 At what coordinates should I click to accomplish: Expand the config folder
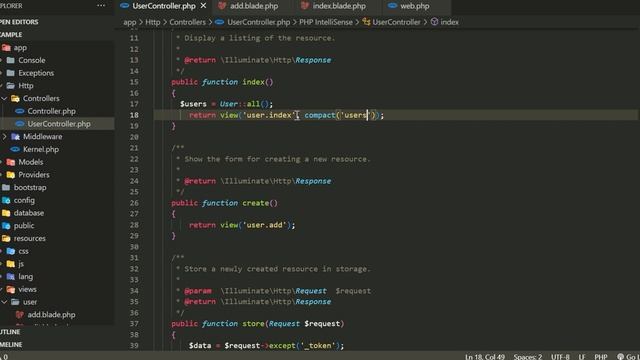[x=24, y=200]
